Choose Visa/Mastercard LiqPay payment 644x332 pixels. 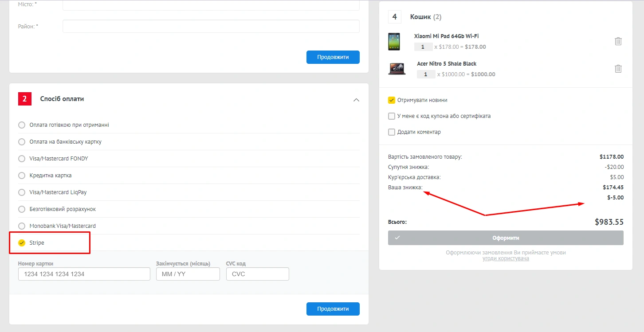pos(22,192)
